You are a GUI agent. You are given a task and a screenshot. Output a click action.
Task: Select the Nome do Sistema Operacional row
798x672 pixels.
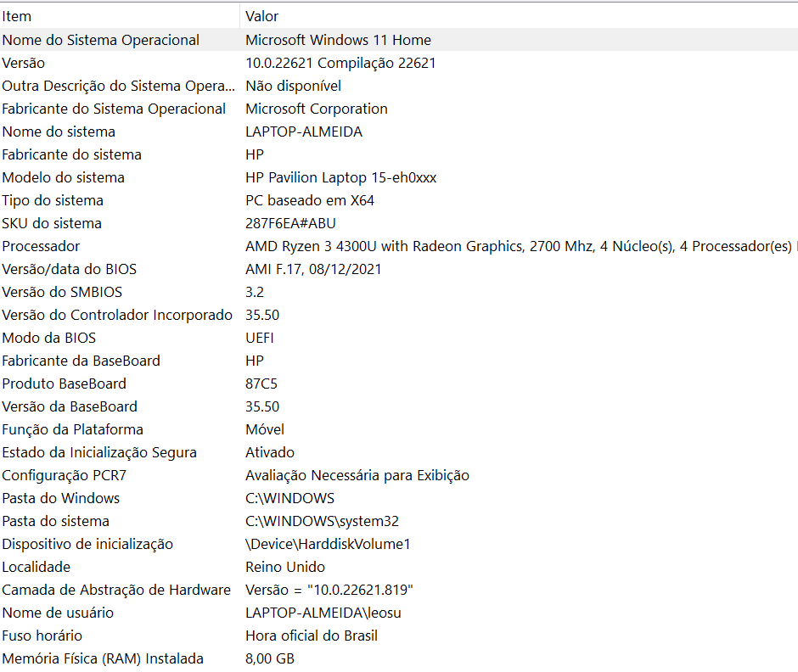click(399, 40)
